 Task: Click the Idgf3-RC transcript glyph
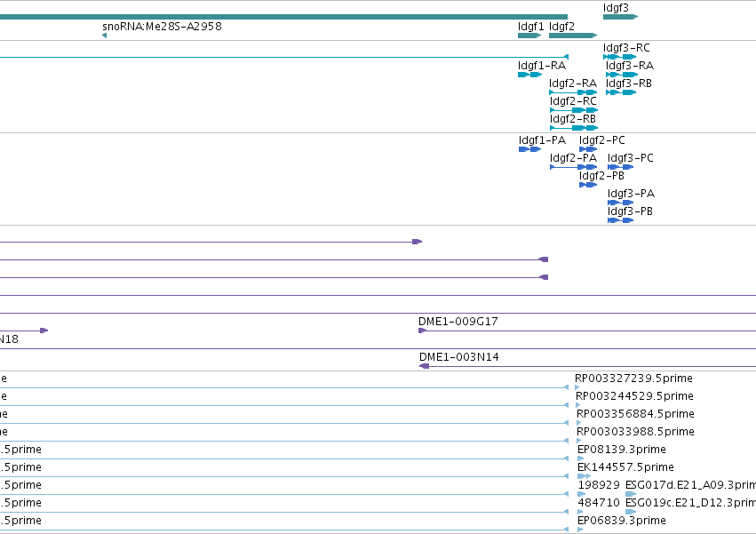[x=619, y=57]
